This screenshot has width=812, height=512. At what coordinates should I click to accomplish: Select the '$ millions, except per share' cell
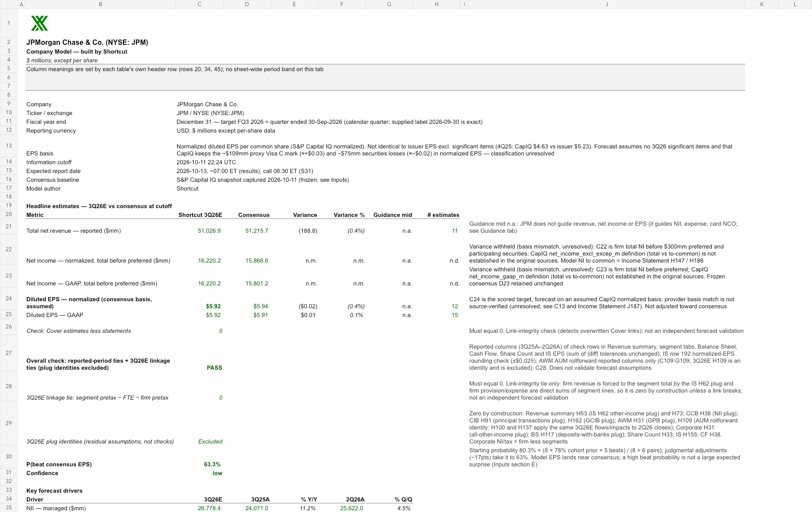point(62,61)
